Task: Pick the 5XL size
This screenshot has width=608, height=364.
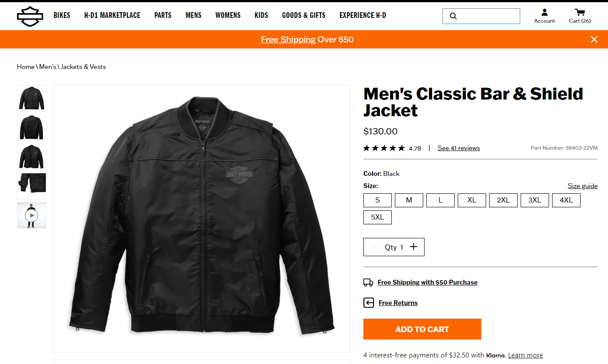Action: (377, 217)
